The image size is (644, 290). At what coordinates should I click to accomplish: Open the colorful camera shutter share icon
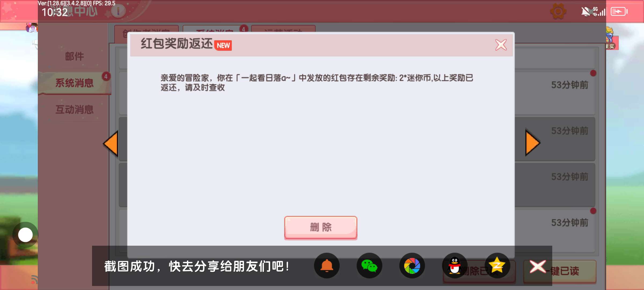412,266
